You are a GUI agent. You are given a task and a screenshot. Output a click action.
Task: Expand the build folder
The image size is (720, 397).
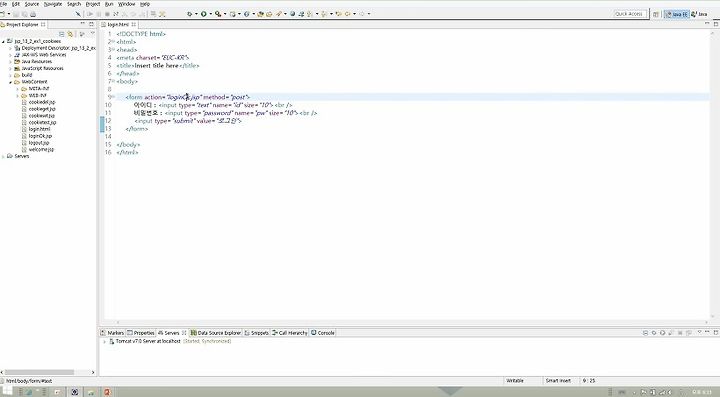tap(11, 75)
